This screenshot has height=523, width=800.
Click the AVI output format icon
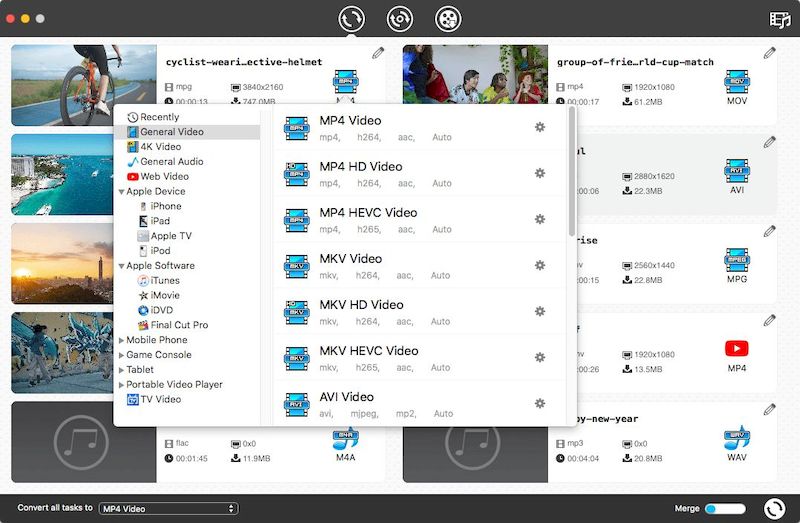[737, 171]
